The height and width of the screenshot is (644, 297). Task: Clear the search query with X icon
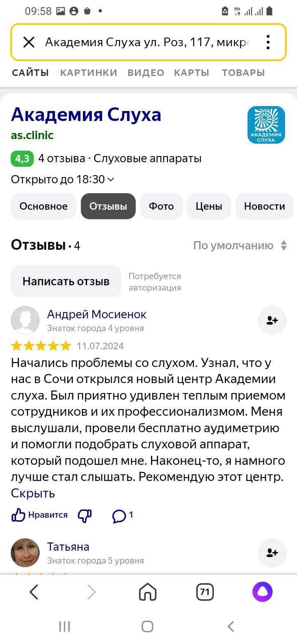(28, 42)
